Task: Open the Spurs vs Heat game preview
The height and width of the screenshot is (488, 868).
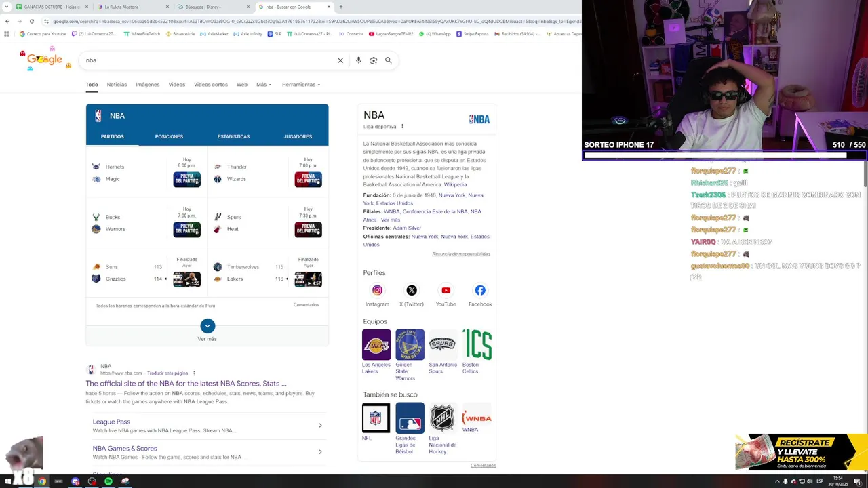Action: (308, 229)
